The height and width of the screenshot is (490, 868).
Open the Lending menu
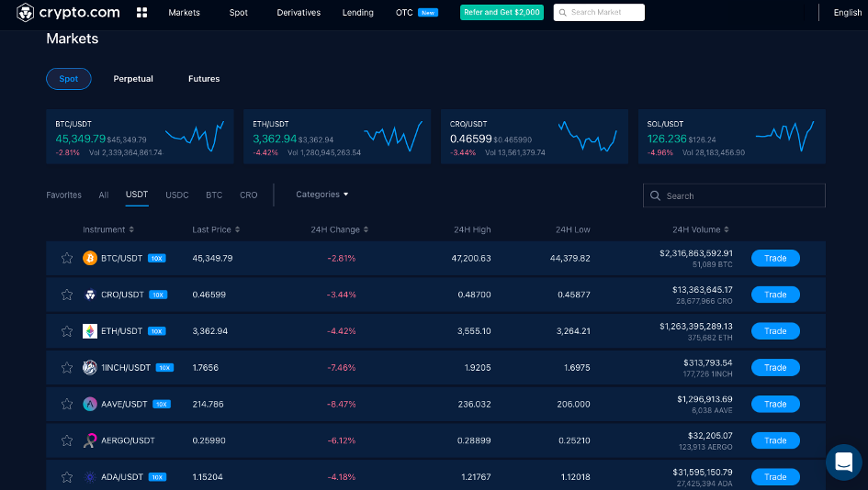357,12
